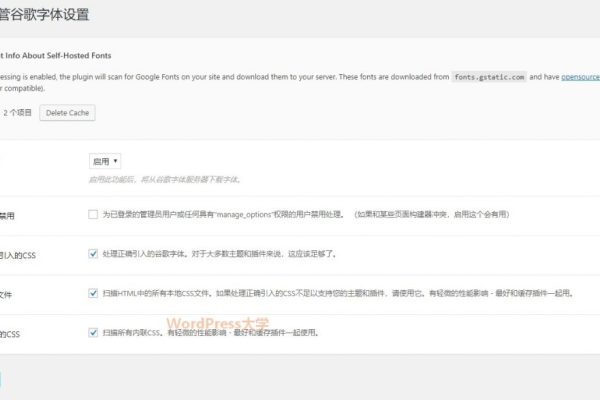Click the 的CSS row label at bottom
The height and width of the screenshot is (400, 600).
pos(10,332)
